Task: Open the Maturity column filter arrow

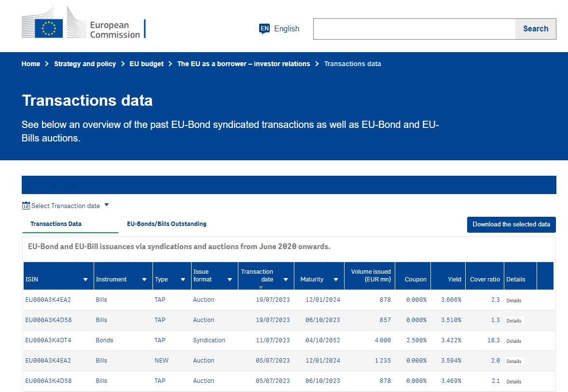Action: [336, 280]
